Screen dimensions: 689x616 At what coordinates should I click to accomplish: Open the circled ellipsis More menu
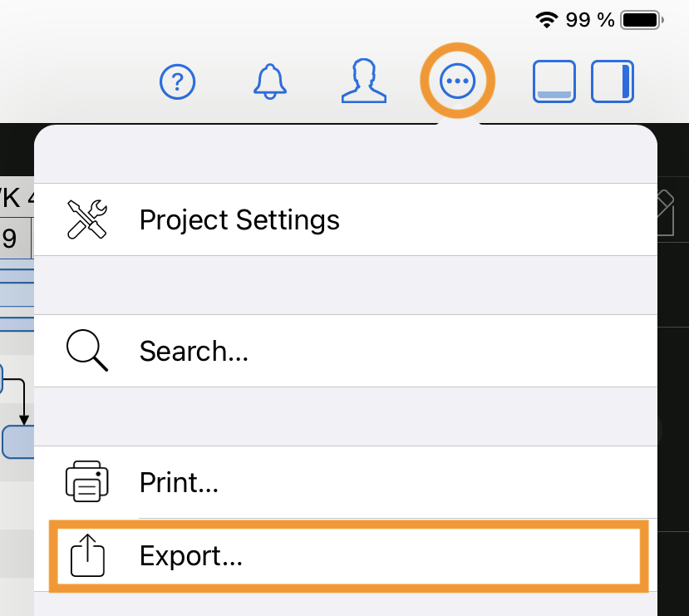coord(458,79)
